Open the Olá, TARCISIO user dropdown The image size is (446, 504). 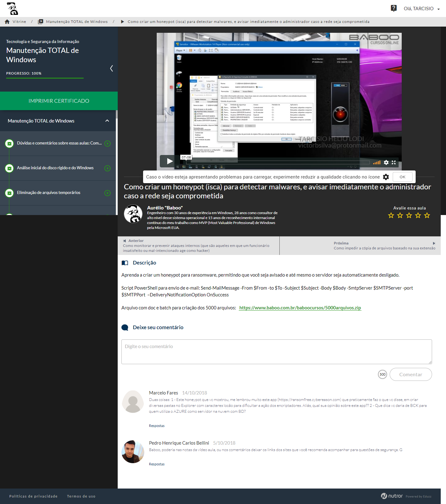(x=421, y=9)
